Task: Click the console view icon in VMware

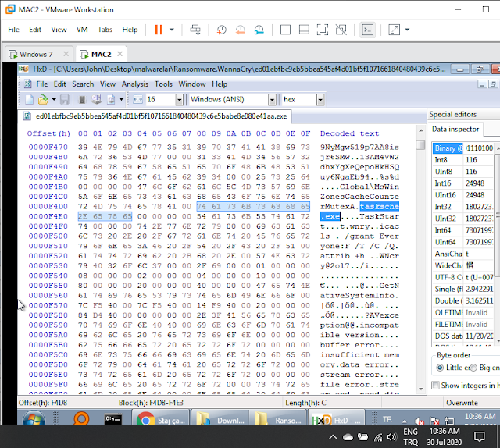Action: coord(367,30)
